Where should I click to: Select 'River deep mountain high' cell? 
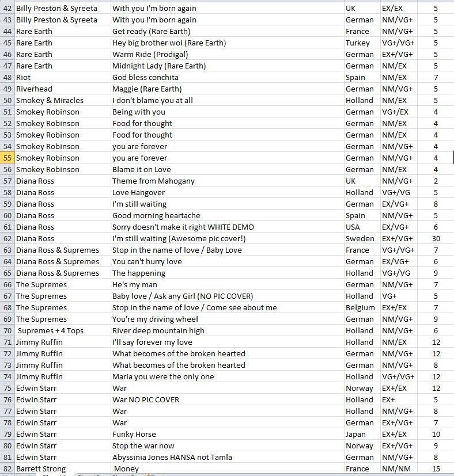coord(228,330)
